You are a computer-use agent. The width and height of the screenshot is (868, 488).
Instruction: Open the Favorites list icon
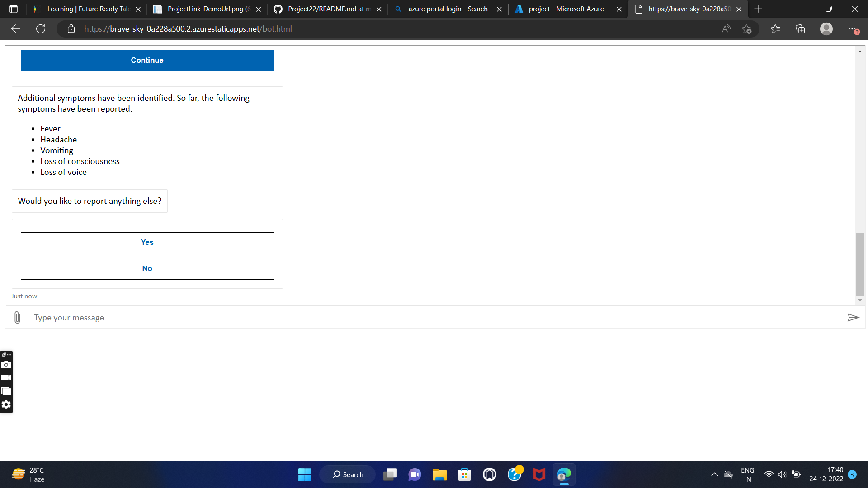(x=775, y=29)
